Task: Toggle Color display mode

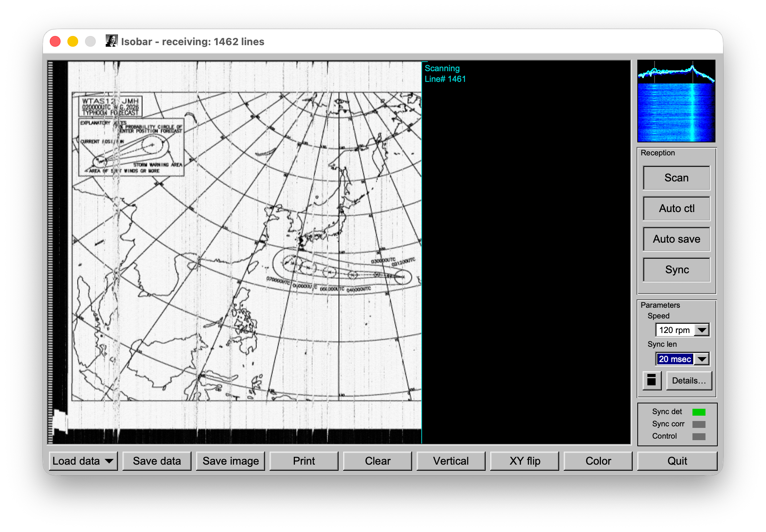Action: 598,461
